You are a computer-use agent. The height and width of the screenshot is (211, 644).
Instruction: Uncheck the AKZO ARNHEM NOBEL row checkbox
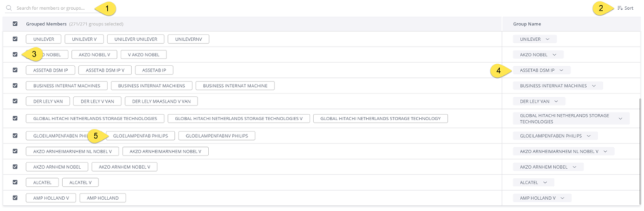(15, 166)
